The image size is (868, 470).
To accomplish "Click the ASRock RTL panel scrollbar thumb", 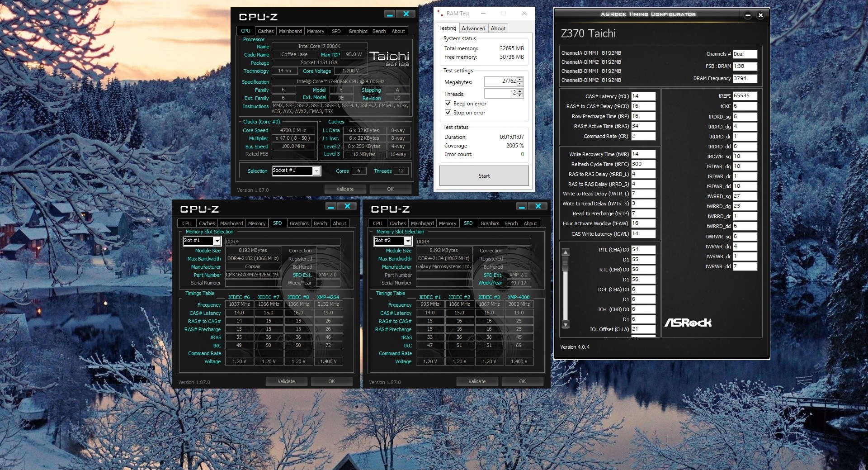I will [565, 263].
